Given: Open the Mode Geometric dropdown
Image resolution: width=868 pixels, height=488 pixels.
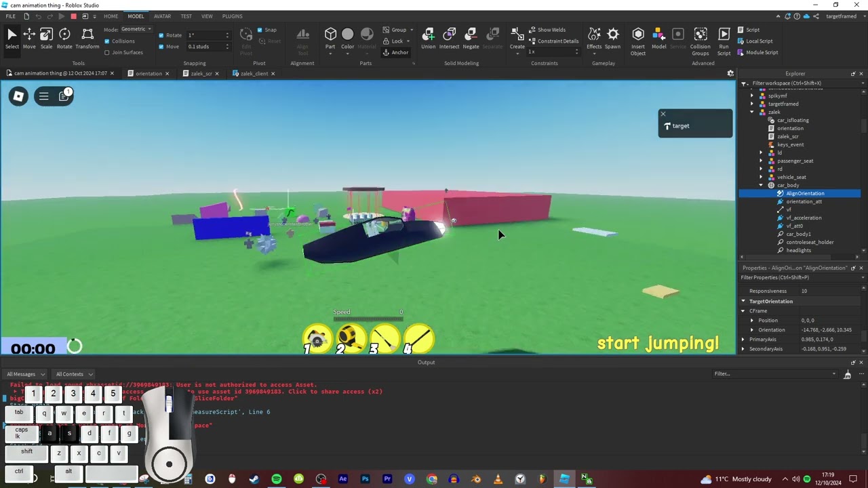Looking at the screenshot, I should pos(136,29).
